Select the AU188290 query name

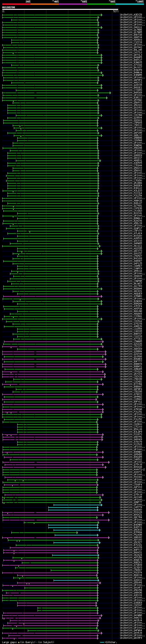[x=8, y=8]
